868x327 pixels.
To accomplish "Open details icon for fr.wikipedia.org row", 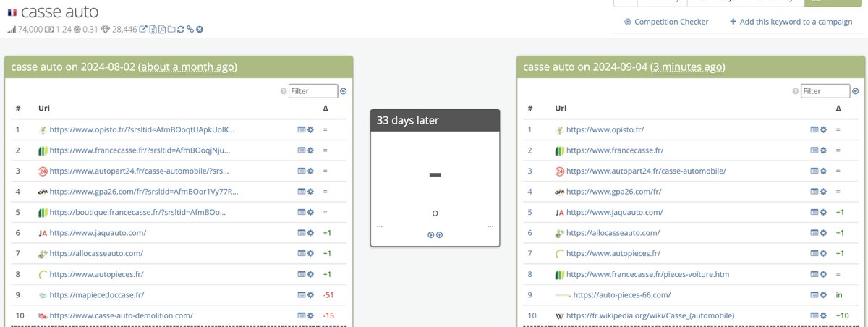I will [814, 315].
